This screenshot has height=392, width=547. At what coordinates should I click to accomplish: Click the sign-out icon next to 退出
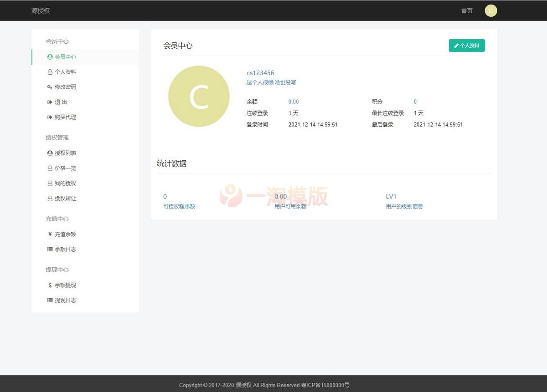pos(50,102)
